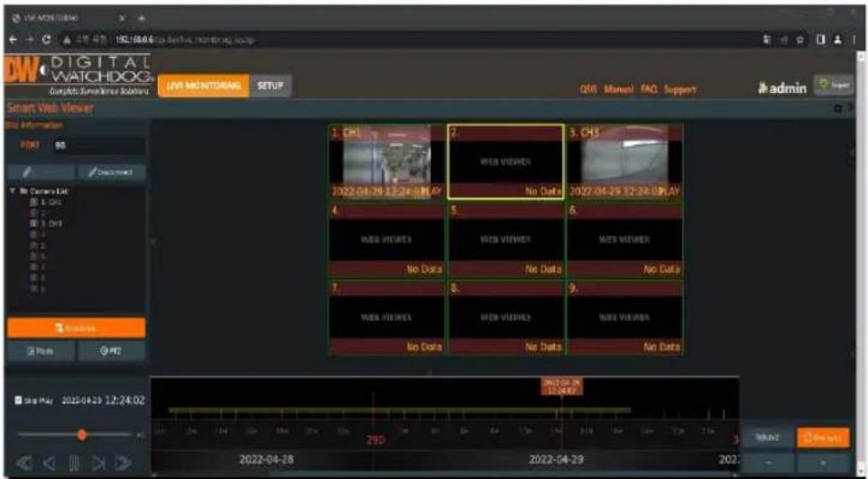Click the fullscreen icon on Smart Web Viewer bar
The width and height of the screenshot is (868, 479).
pos(838,108)
